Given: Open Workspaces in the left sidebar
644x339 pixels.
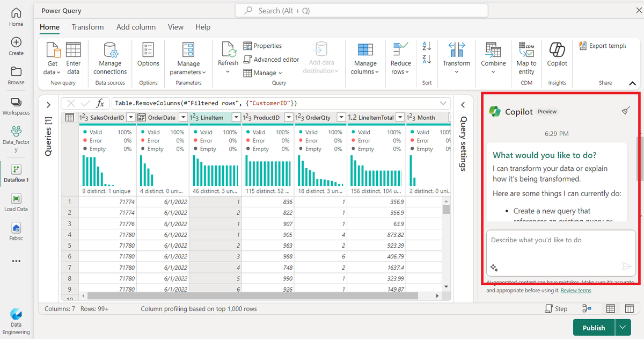Looking at the screenshot, I should (16, 106).
